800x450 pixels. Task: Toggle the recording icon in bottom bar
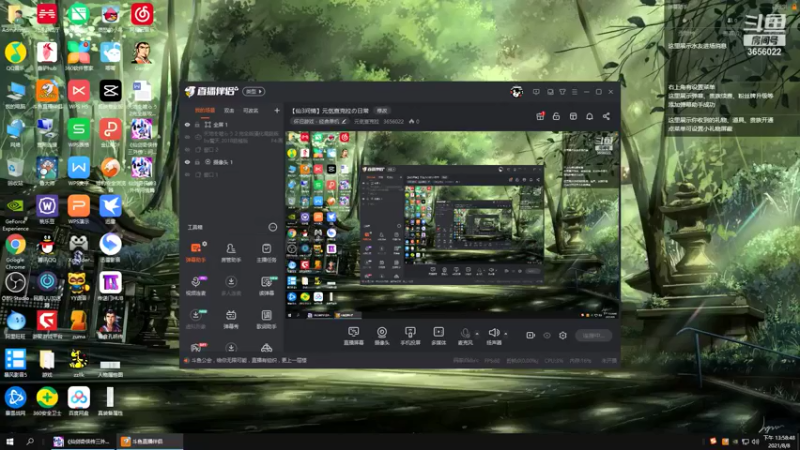coord(531,335)
